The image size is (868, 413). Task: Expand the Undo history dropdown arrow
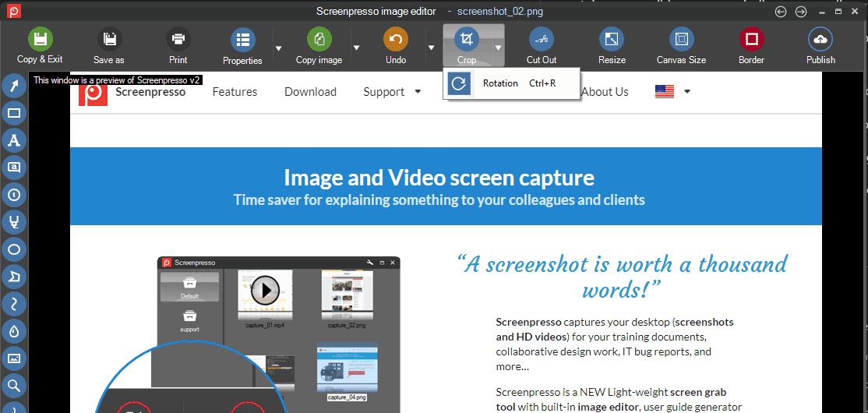[x=431, y=48]
